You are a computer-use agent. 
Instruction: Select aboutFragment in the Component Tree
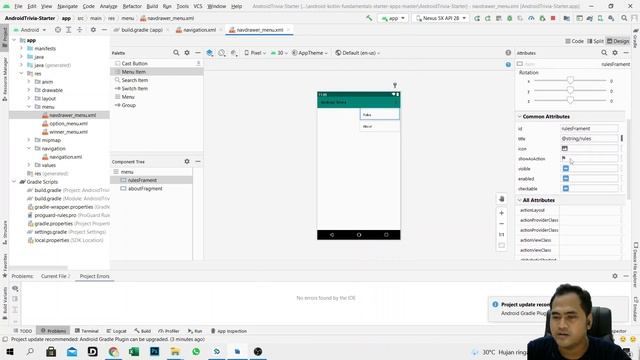click(x=145, y=189)
